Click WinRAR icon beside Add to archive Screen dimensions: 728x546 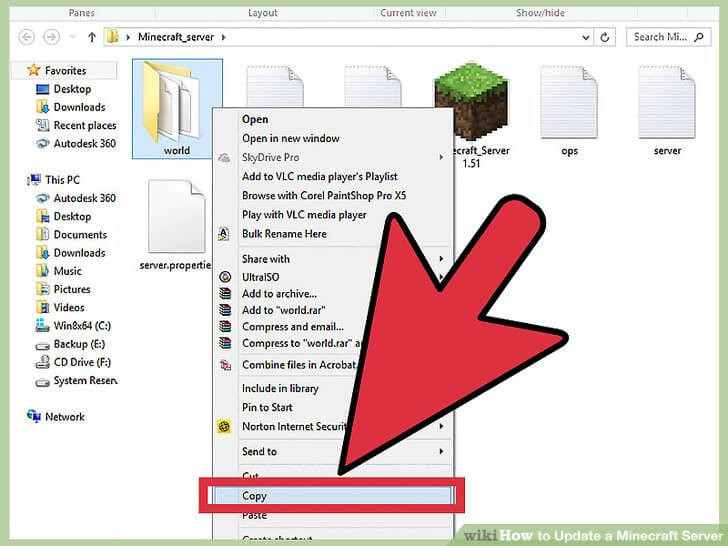click(x=225, y=294)
